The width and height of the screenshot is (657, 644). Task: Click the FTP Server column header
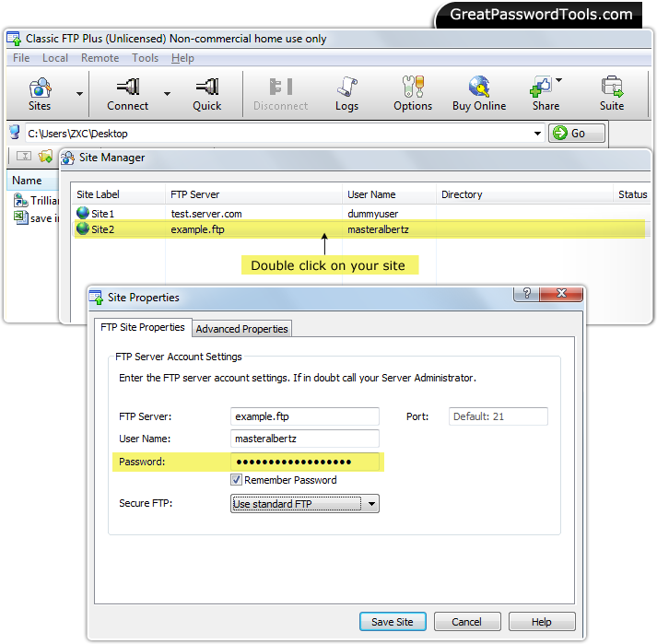click(254, 194)
